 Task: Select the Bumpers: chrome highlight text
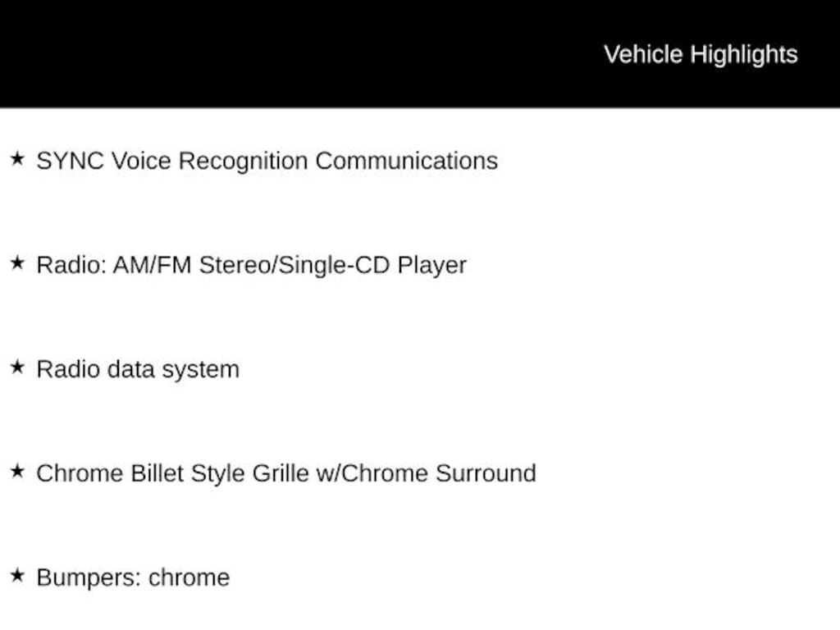pos(133,577)
